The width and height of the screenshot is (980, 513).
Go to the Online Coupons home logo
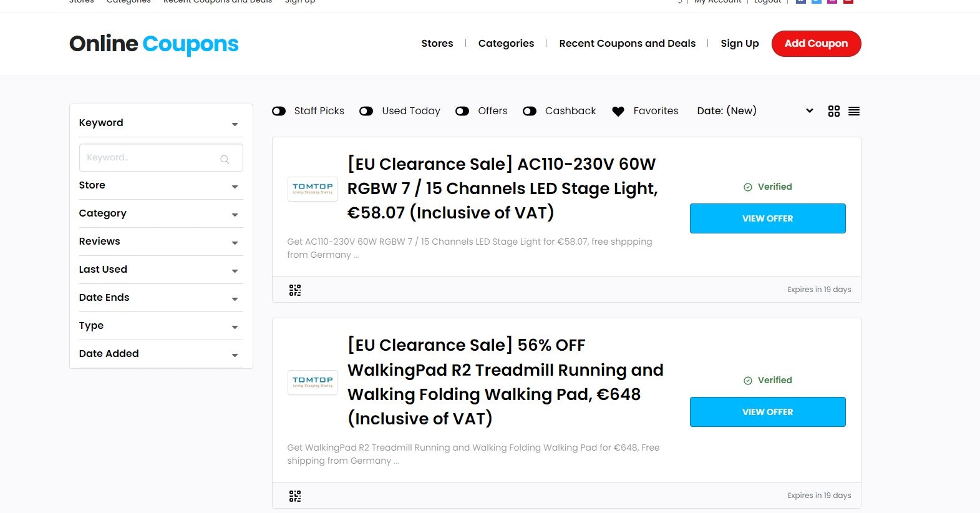[153, 44]
